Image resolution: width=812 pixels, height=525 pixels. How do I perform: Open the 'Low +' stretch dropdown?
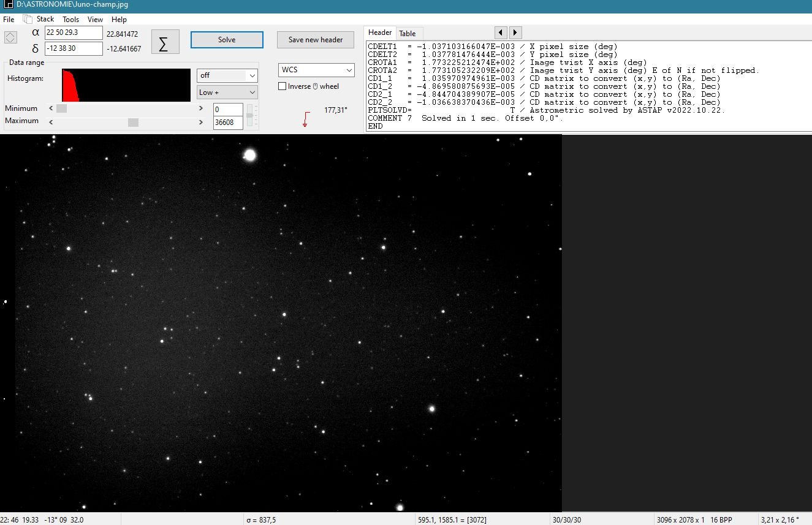(227, 93)
